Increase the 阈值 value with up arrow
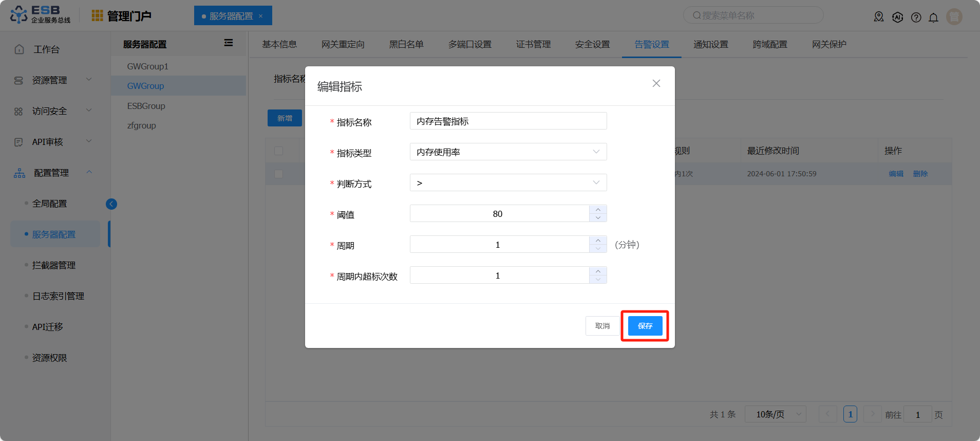The height and width of the screenshot is (441, 980). pos(598,209)
